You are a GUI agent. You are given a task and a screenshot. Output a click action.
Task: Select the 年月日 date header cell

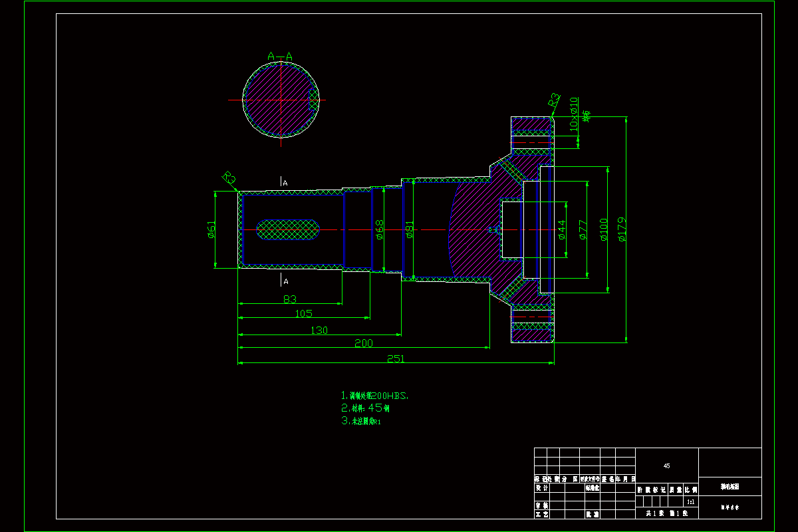[625, 479]
